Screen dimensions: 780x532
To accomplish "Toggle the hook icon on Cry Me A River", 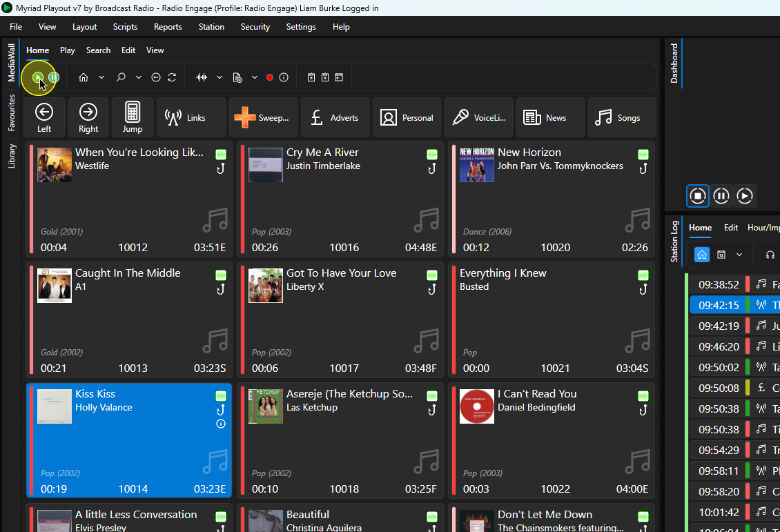I will tap(432, 168).
